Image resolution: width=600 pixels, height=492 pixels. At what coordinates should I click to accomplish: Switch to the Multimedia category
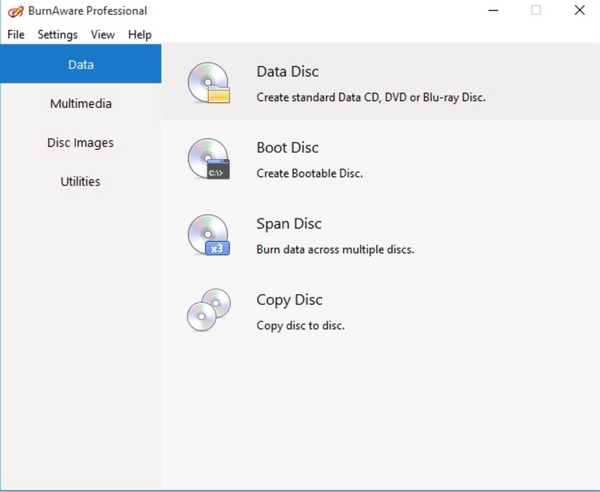[80, 104]
